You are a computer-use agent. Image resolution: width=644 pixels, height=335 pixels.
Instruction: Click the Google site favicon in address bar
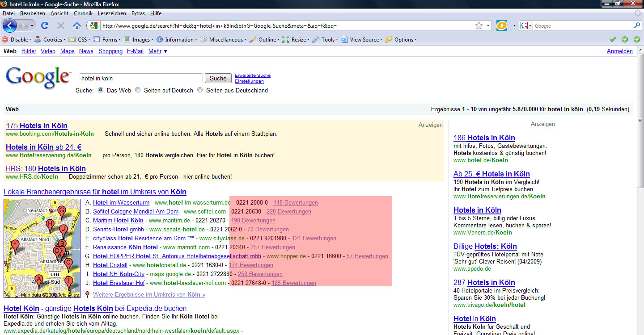tap(93, 25)
